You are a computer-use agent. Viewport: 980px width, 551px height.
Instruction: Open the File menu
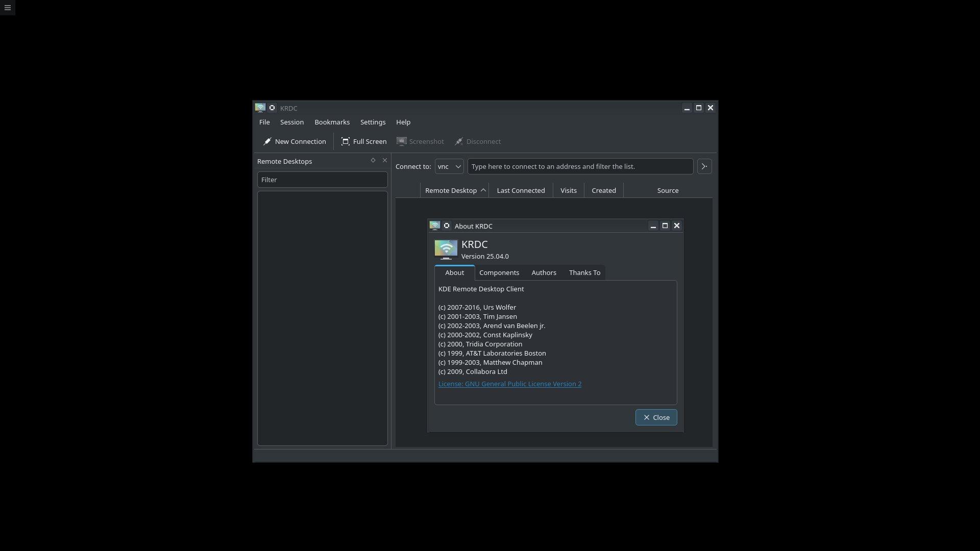264,122
